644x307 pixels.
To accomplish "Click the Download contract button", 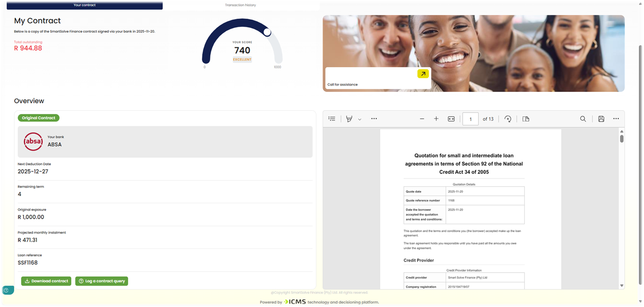I will 46,281.
